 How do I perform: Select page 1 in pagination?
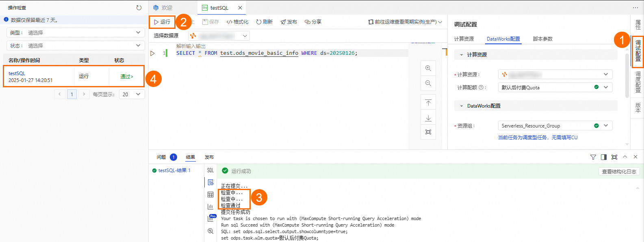(x=72, y=94)
